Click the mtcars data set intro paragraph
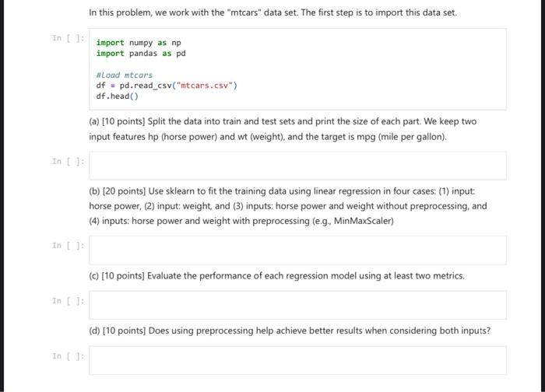545x392 pixels. pos(272,12)
